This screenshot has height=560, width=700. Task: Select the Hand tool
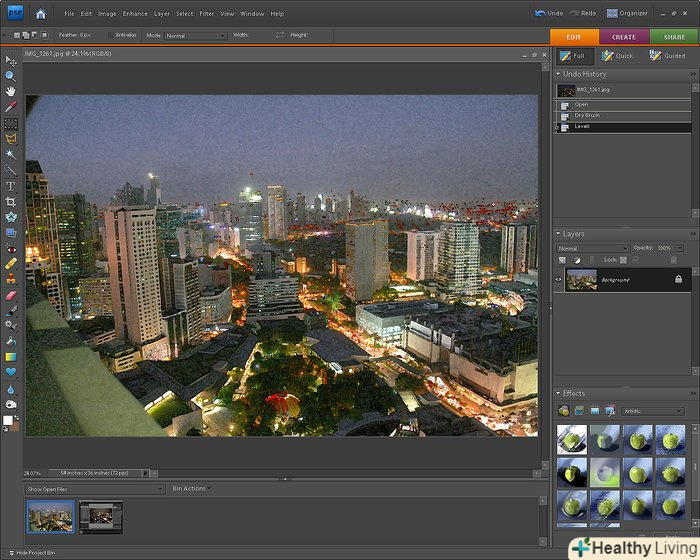tap(11, 90)
